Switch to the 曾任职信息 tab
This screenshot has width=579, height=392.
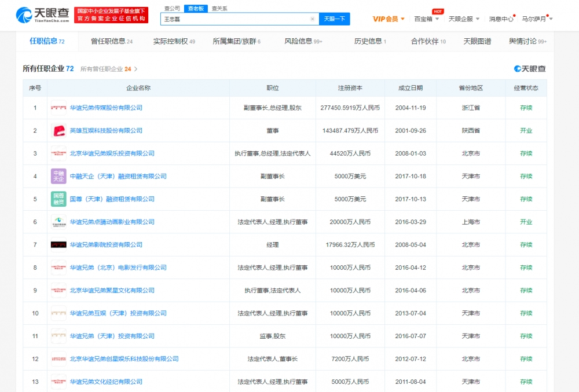(x=111, y=42)
